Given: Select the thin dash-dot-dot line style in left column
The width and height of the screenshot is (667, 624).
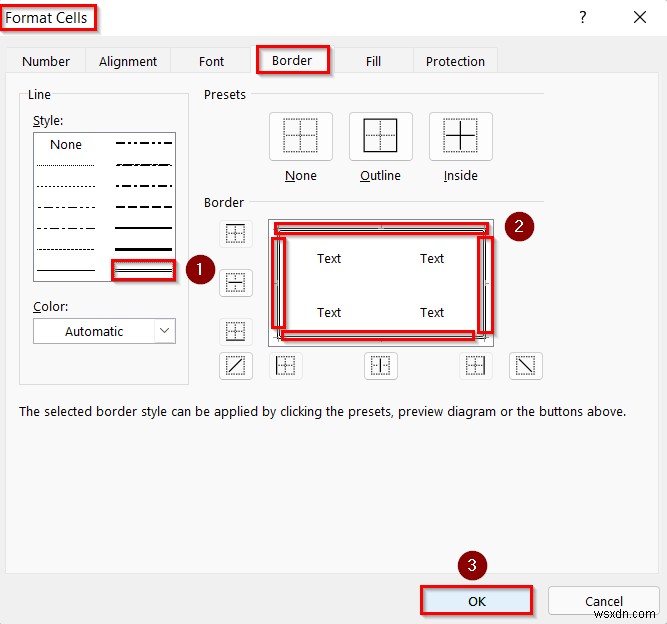Looking at the screenshot, I should coord(66,207).
